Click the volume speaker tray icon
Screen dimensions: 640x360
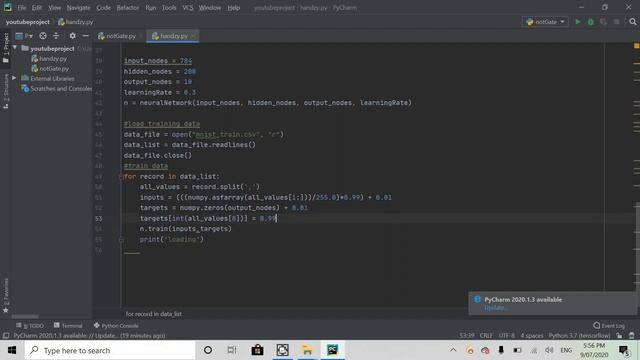[x=549, y=350]
